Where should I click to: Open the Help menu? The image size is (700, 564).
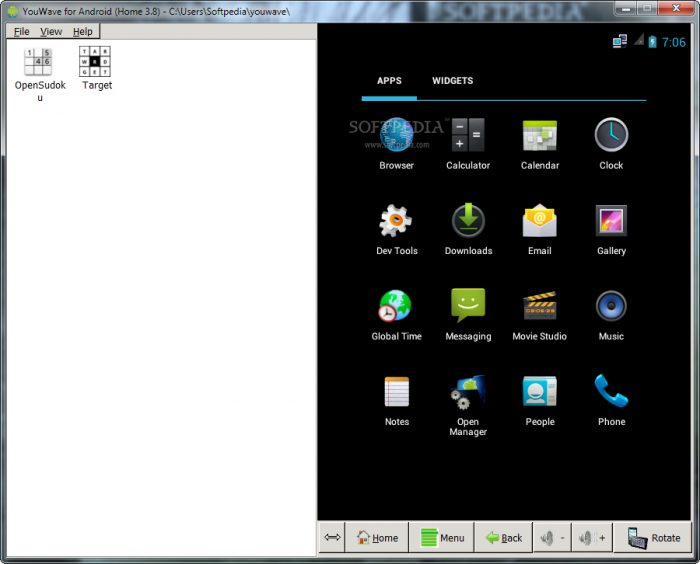point(83,32)
